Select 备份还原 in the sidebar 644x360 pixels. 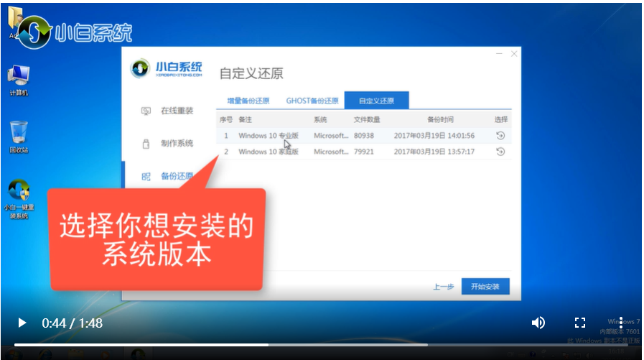177,176
